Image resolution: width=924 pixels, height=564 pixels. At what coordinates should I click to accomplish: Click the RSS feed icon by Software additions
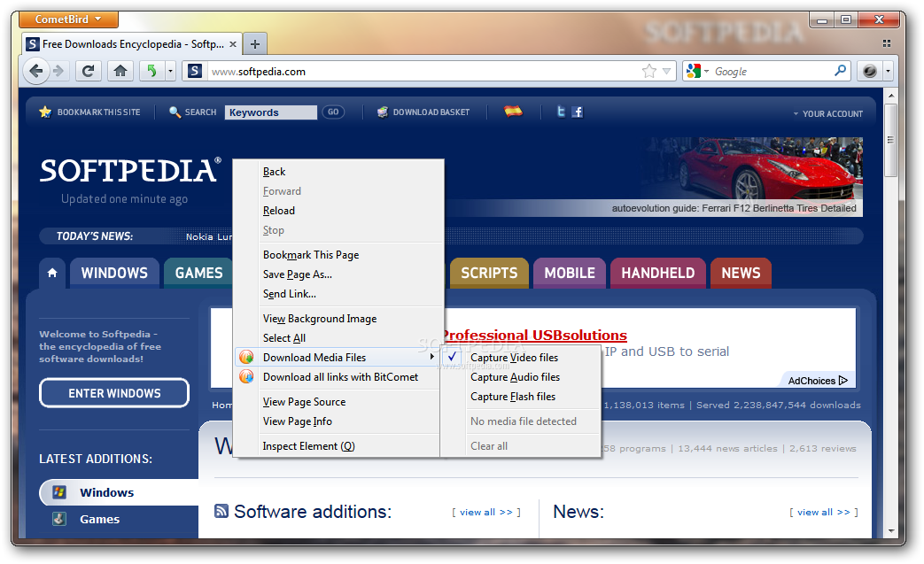pyautogui.click(x=221, y=511)
